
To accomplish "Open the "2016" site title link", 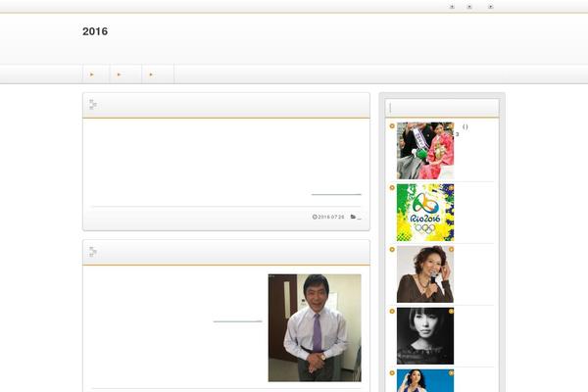I will (95, 31).
